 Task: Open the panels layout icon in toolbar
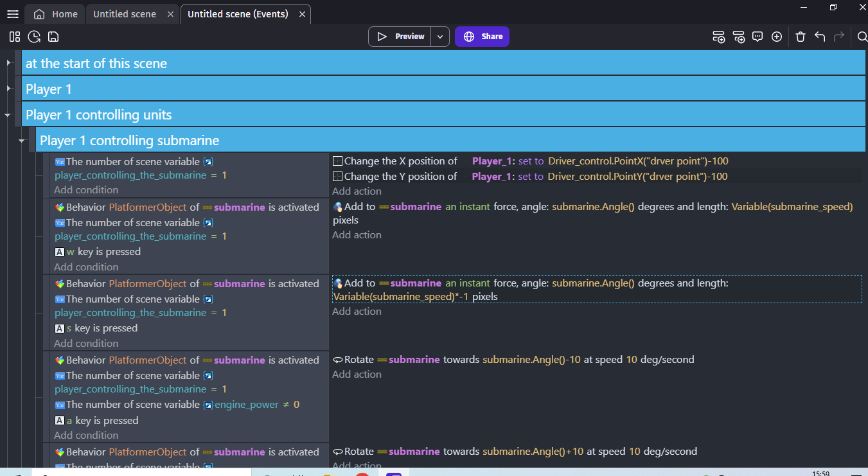15,37
